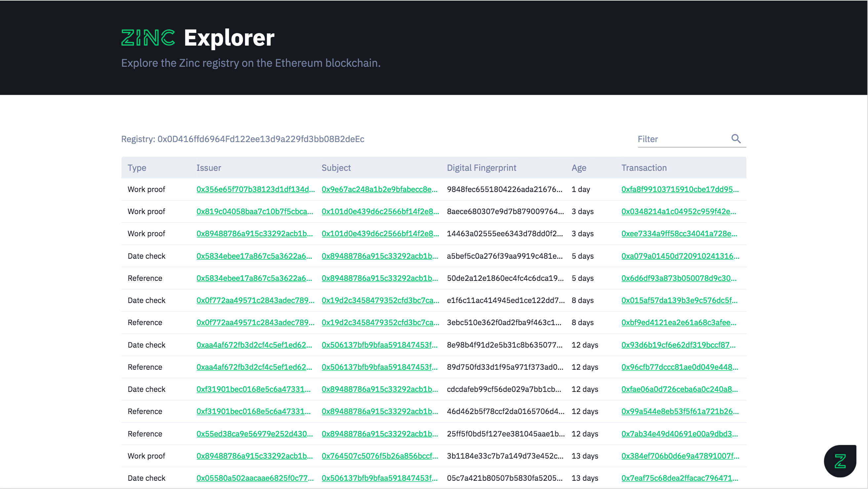Open transaction 0xa079a01450d720910241316 link

pyautogui.click(x=680, y=256)
